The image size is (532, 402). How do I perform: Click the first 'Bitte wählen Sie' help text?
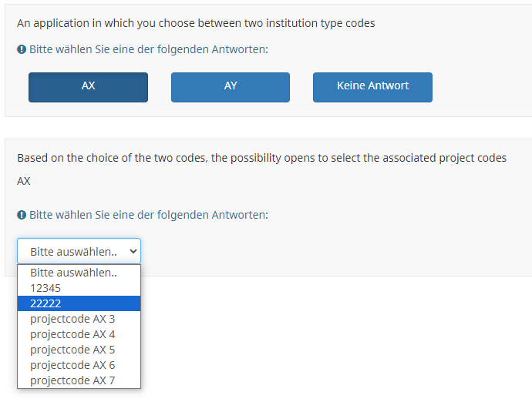pos(148,49)
